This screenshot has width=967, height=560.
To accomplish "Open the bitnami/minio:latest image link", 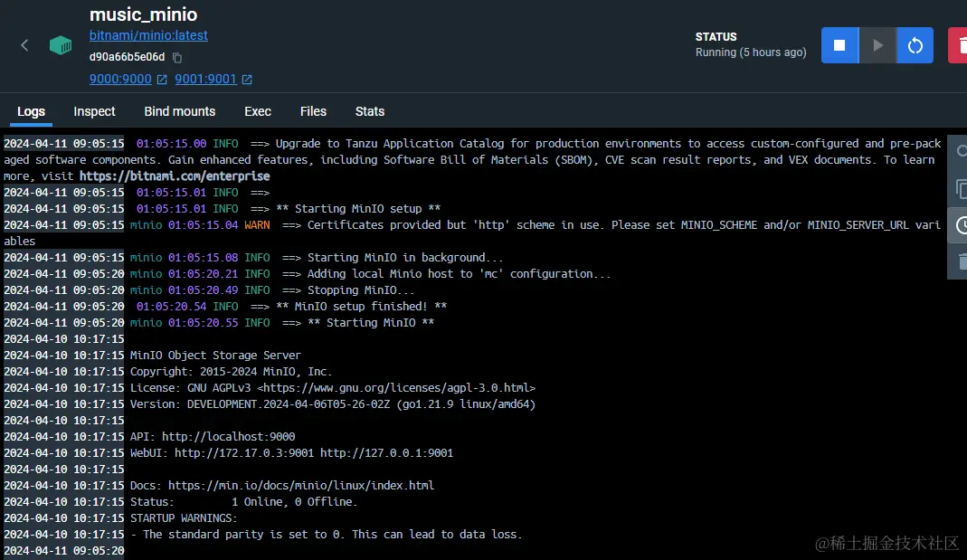I will [148, 35].
